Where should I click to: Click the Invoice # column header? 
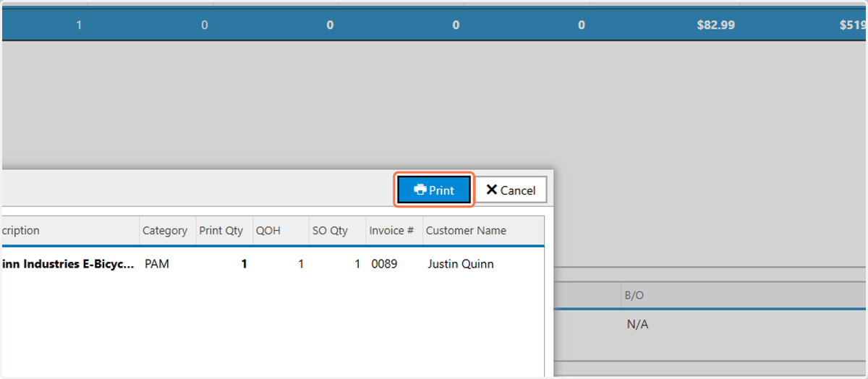coord(394,231)
